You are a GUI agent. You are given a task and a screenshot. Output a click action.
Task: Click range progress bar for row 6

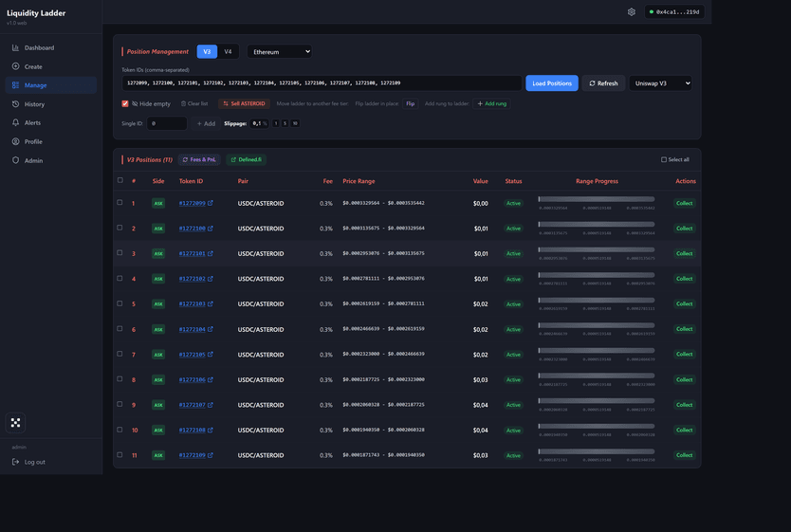(x=597, y=325)
